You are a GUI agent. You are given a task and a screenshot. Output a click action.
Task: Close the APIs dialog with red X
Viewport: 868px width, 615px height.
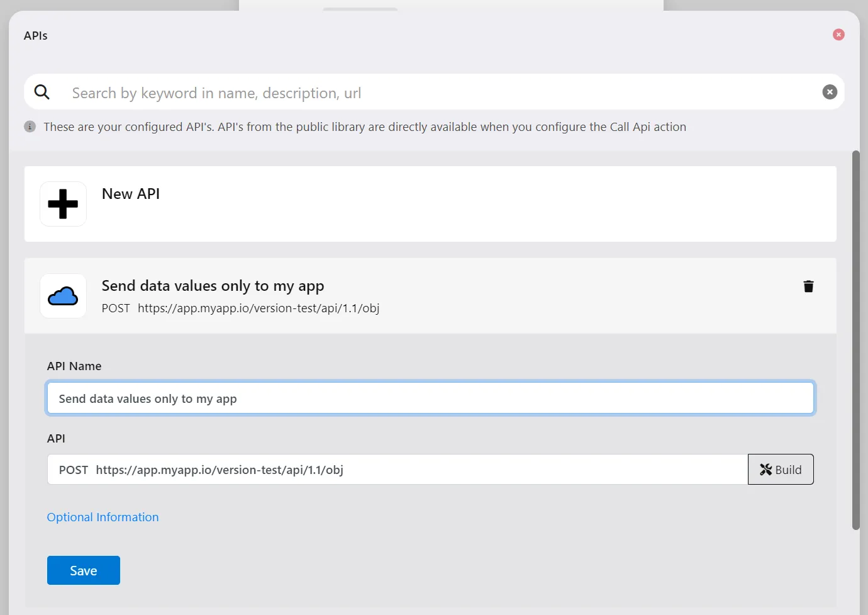pos(838,35)
